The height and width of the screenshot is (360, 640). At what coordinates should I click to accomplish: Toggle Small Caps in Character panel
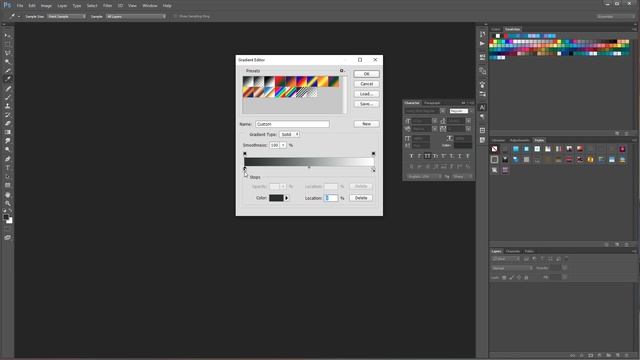pyautogui.click(x=435, y=156)
